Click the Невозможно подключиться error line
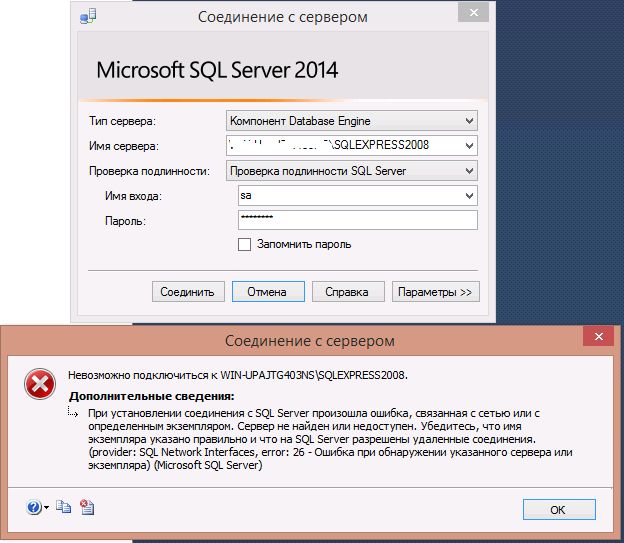 238,375
